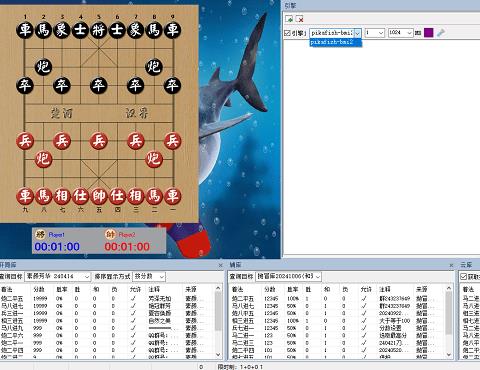480x370 pixels.
Task: Toggle the 引擎 engine enable checkbox
Action: (287, 33)
